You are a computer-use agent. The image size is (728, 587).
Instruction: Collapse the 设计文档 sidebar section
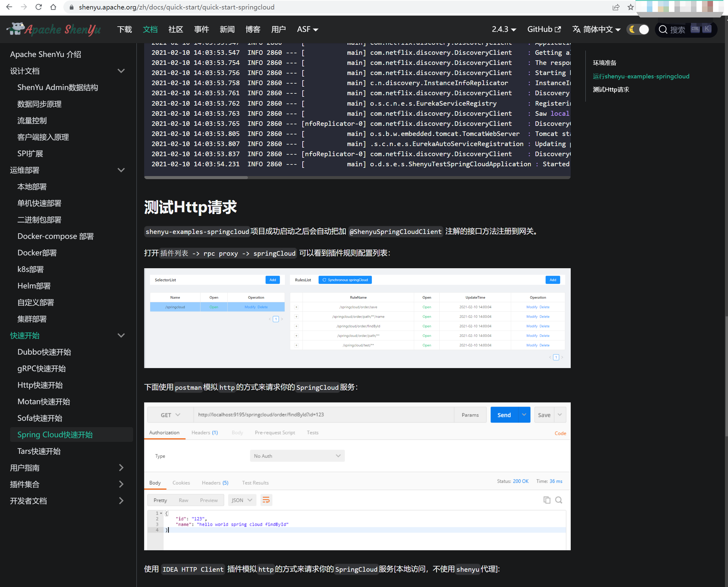[x=121, y=71]
